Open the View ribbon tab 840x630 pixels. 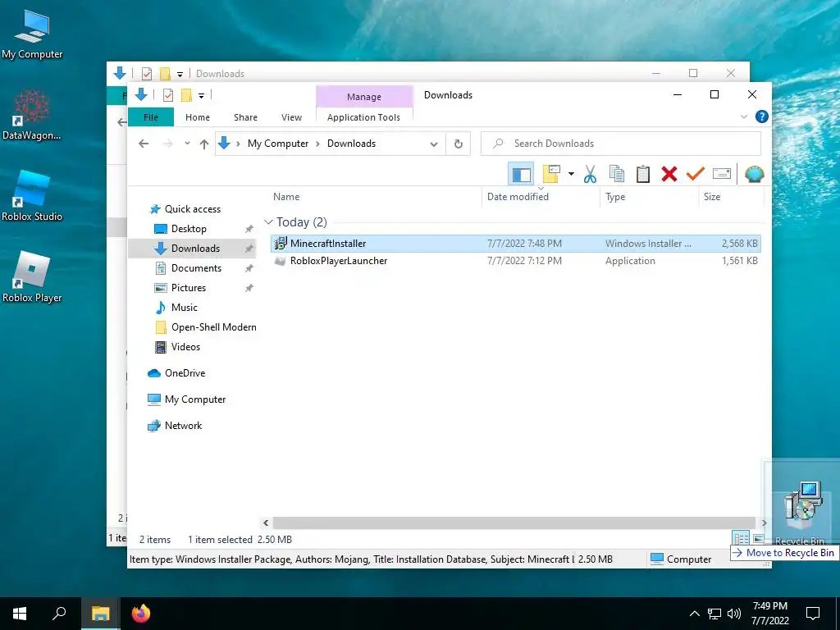pos(291,116)
